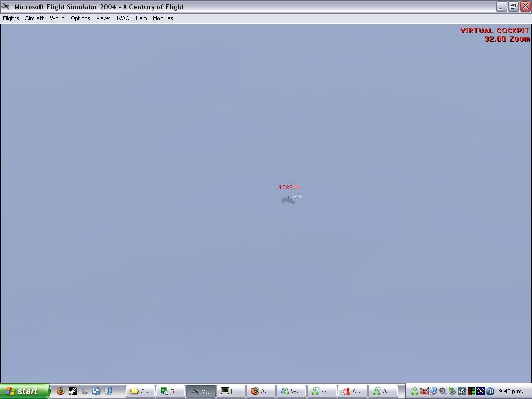Screen dimensions: 532x399
Task: Open the Aircraft menu
Action: click(34, 18)
